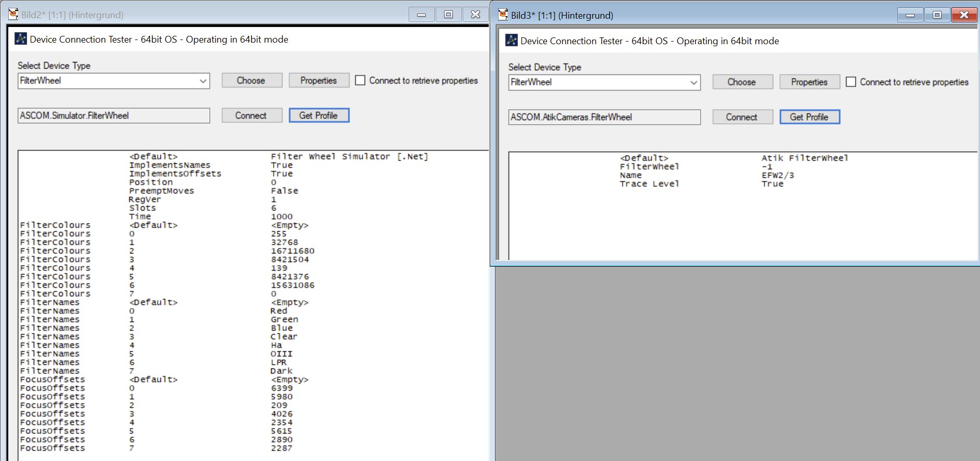Screen dimensions: 980x461
Task: Open the FilterWheel device type dropdown in Bild2
Action: click(203, 81)
